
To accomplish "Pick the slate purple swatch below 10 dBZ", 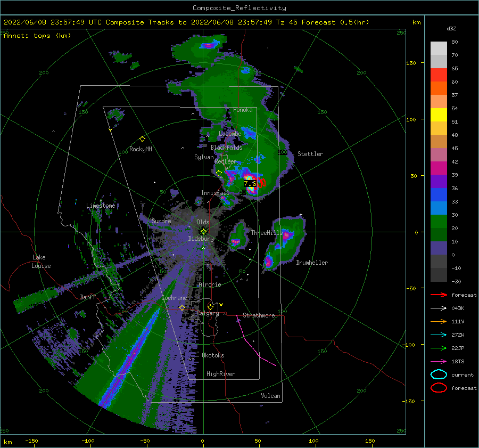I will pyautogui.click(x=439, y=248).
